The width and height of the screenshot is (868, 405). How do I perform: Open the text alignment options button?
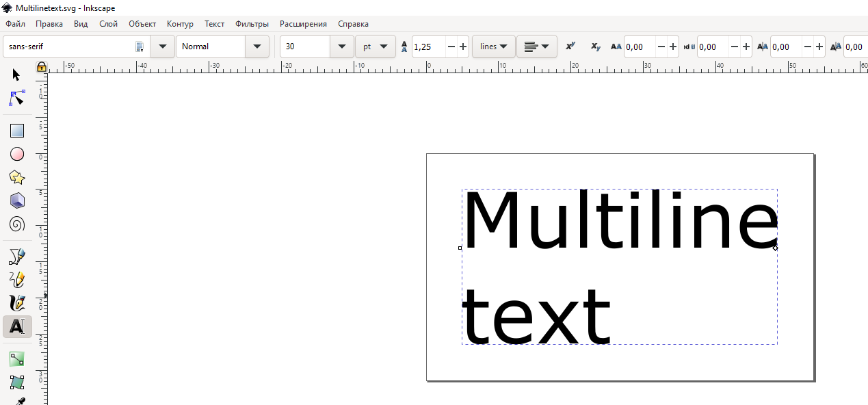coord(536,47)
